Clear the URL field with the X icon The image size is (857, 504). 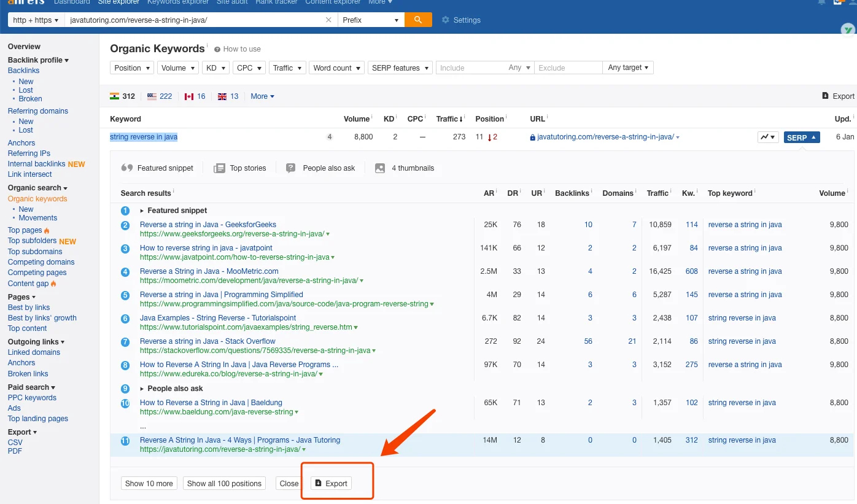[329, 20]
